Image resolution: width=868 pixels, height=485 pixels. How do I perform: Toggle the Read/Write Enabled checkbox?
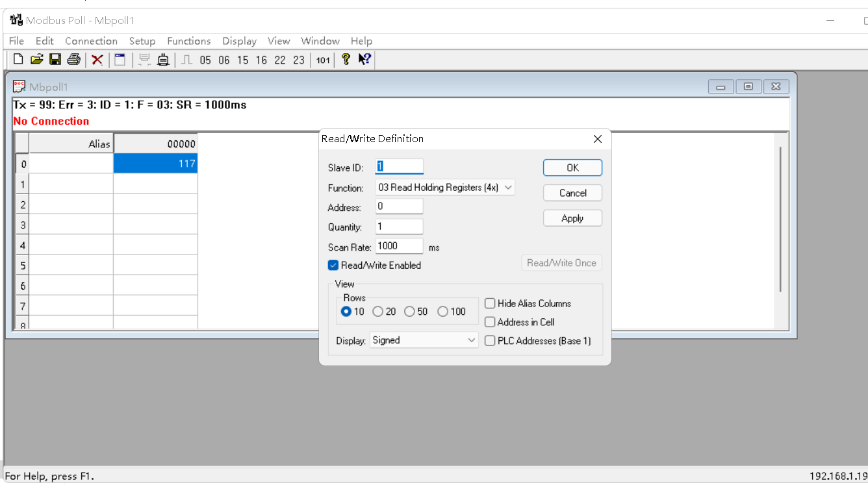pyautogui.click(x=333, y=265)
